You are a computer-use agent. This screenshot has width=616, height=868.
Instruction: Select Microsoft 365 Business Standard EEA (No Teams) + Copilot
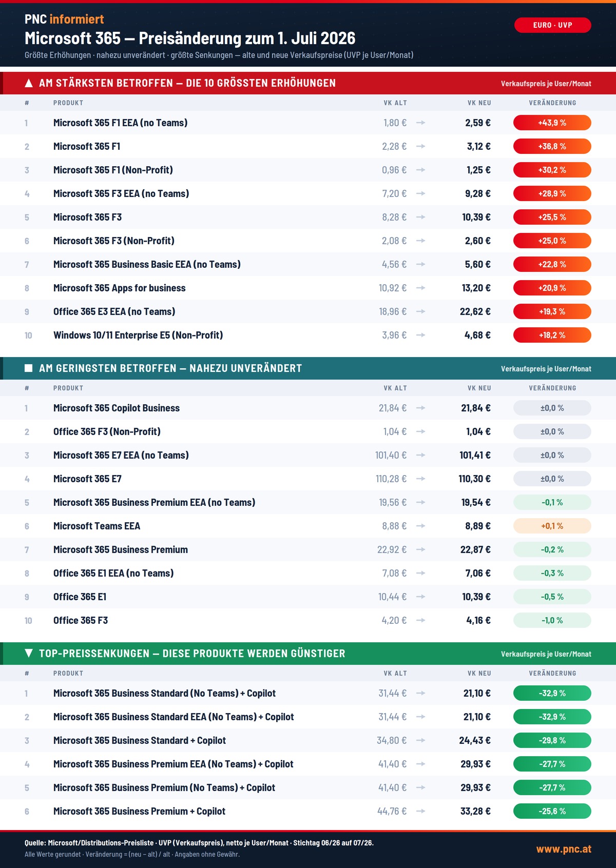pyautogui.click(x=174, y=717)
